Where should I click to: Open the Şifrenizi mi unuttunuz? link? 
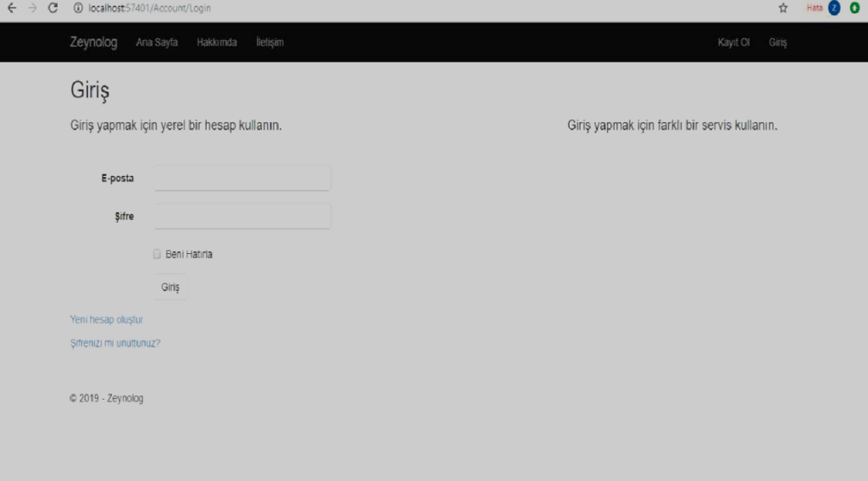(x=115, y=344)
